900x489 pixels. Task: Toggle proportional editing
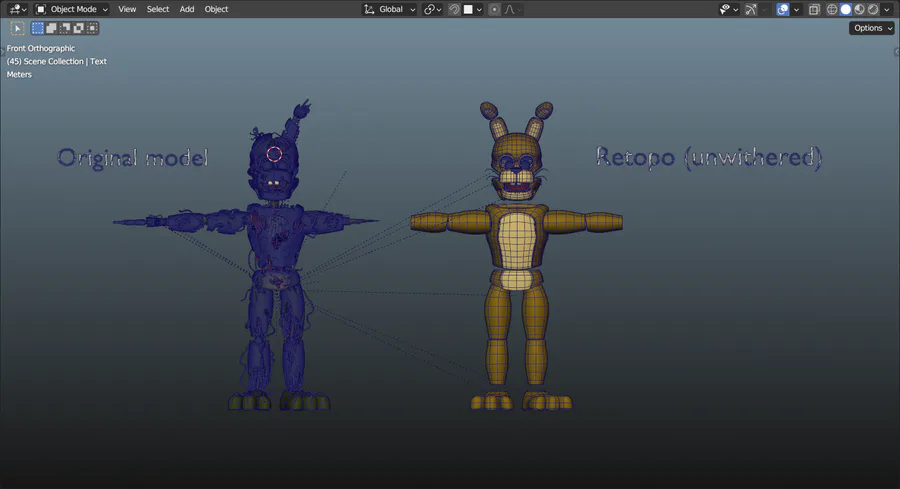tap(494, 9)
